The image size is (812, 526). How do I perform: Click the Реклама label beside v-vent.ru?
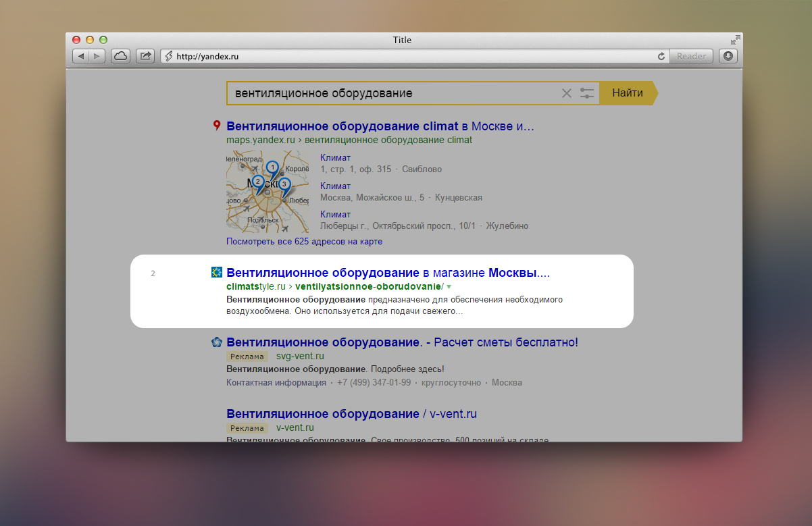tap(247, 428)
